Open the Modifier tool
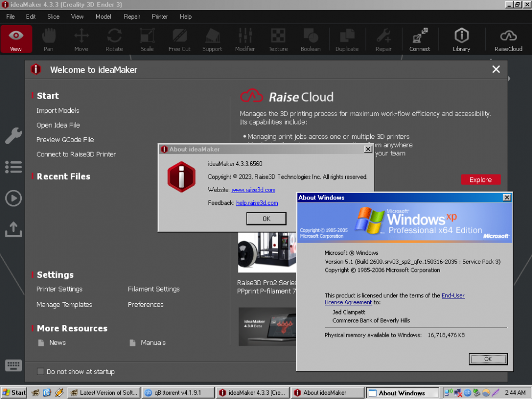This screenshot has height=399, width=532. 245,39
